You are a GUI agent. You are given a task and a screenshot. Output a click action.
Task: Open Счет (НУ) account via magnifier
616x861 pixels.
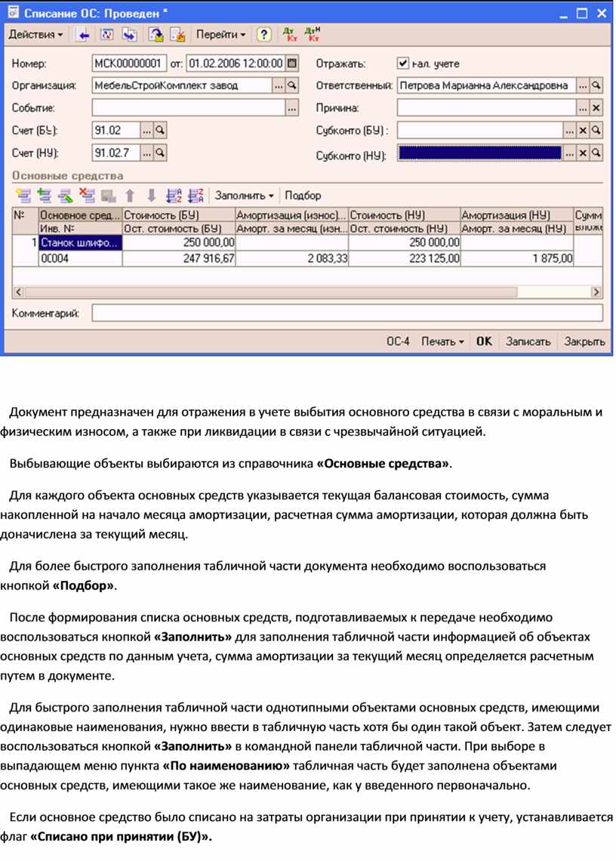tap(160, 153)
